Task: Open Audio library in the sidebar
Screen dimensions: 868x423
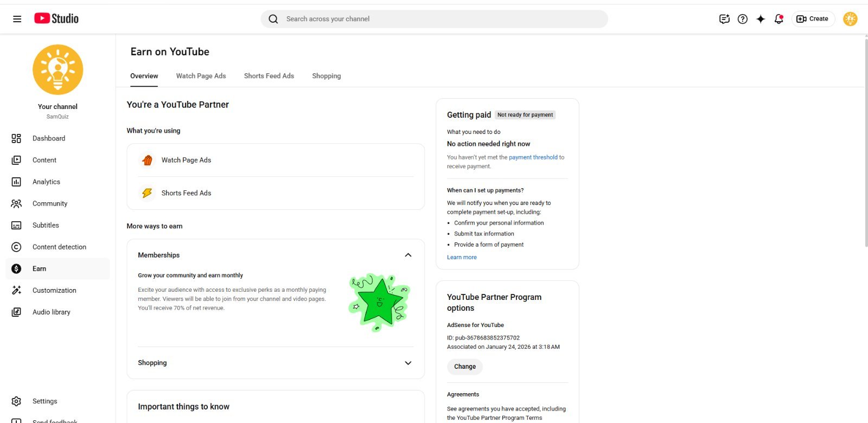Action: pyautogui.click(x=58, y=312)
